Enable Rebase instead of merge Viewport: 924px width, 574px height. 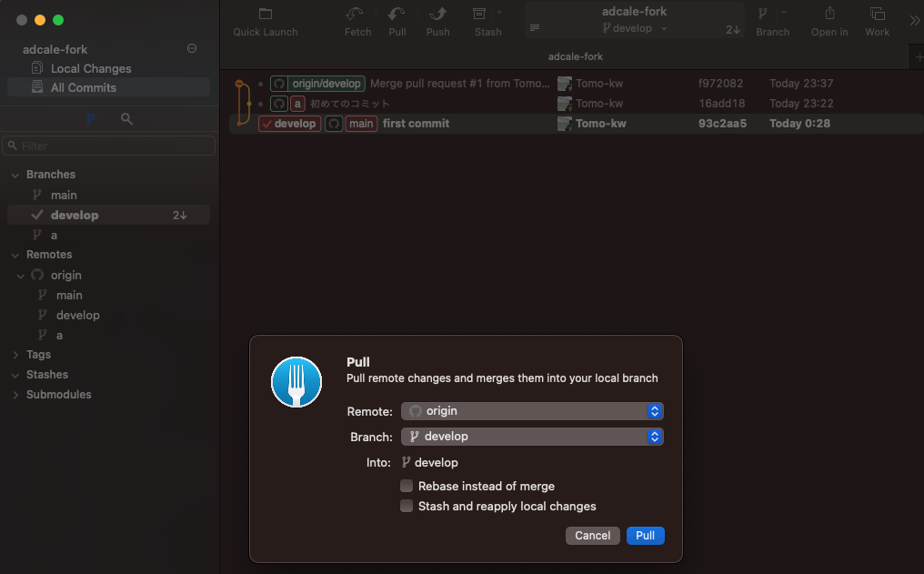[406, 486]
